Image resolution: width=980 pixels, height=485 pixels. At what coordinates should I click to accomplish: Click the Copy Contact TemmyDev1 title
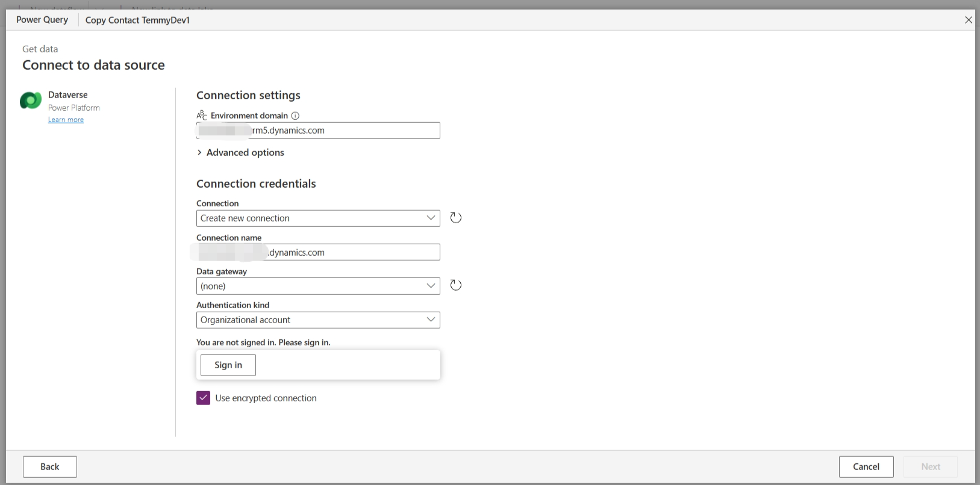pos(137,20)
